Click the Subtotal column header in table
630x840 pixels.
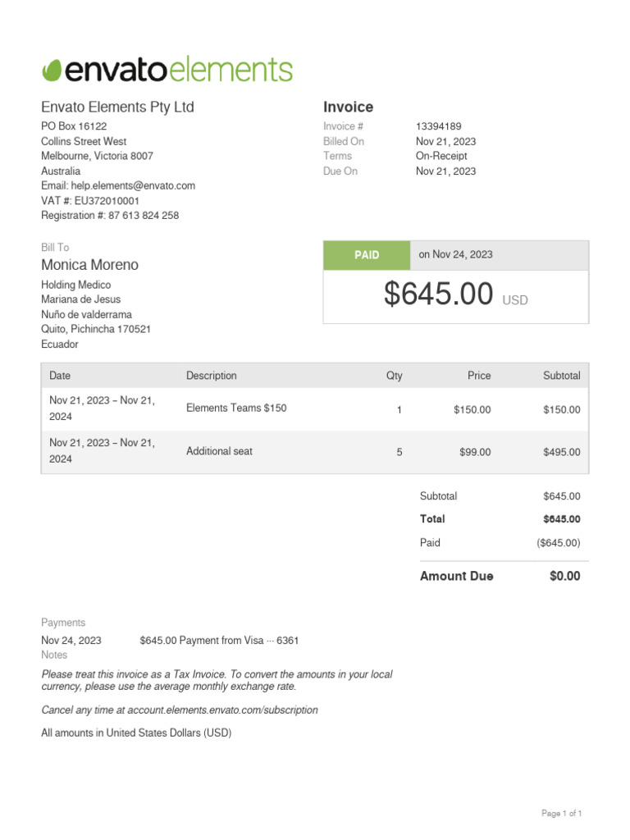(x=561, y=376)
